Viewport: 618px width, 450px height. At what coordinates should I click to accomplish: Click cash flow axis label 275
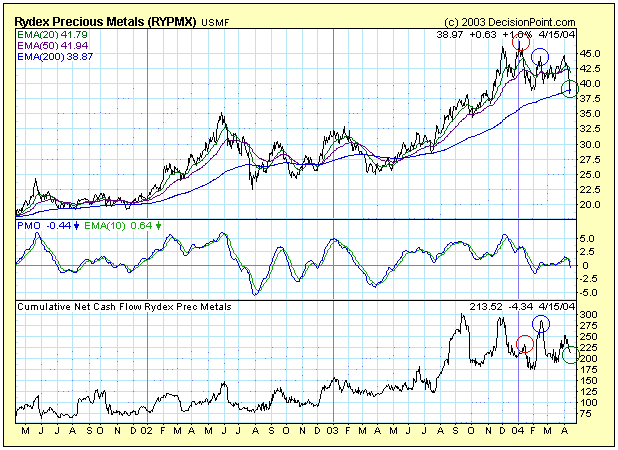click(588, 325)
